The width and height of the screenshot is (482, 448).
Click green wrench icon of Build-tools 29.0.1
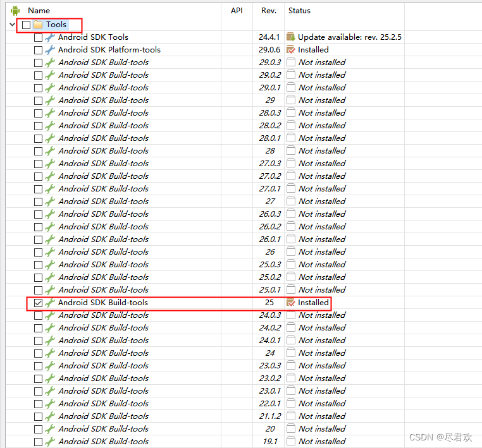click(50, 87)
